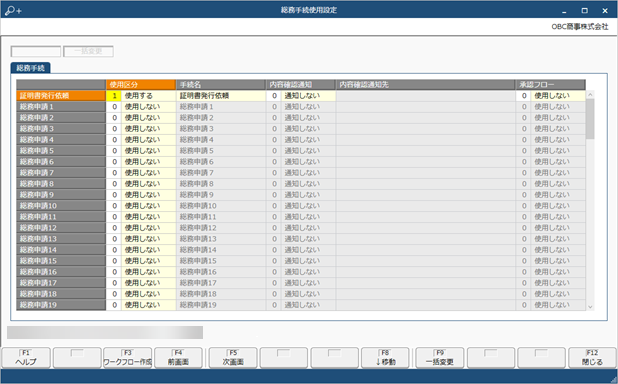
Task: Click 通知しない in 総務申請4 row
Action: [x=308, y=140]
